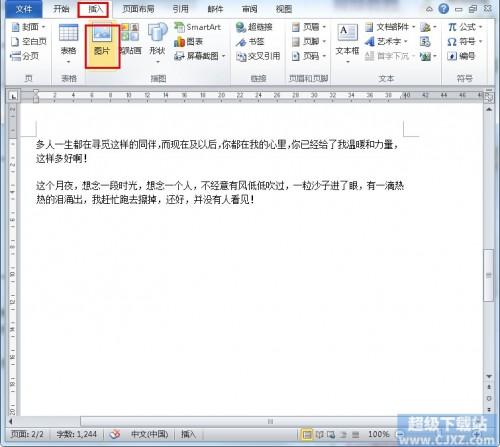Open the 页码 page number dropdown
The image size is (500, 447).
tap(309, 56)
